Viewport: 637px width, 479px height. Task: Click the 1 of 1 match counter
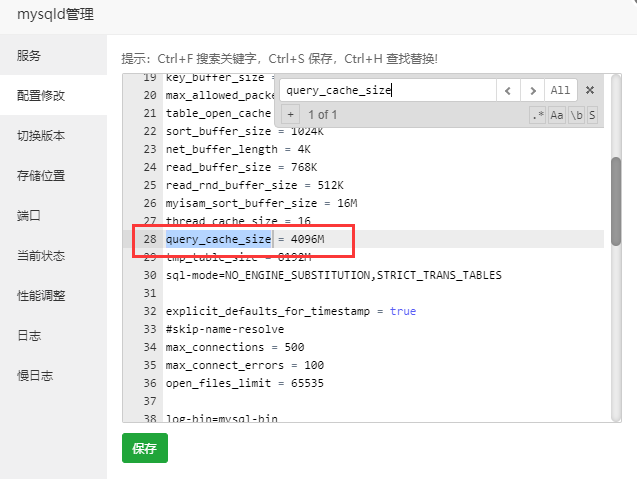323,115
